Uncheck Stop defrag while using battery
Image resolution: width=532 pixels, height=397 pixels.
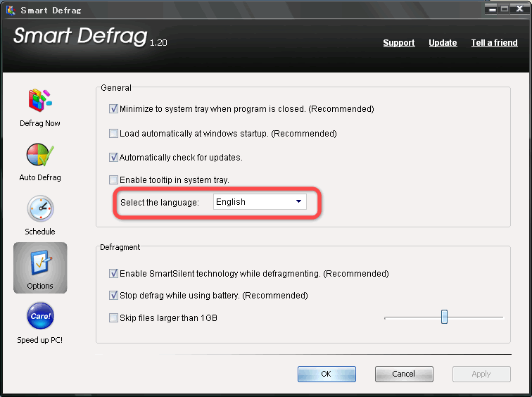click(113, 295)
